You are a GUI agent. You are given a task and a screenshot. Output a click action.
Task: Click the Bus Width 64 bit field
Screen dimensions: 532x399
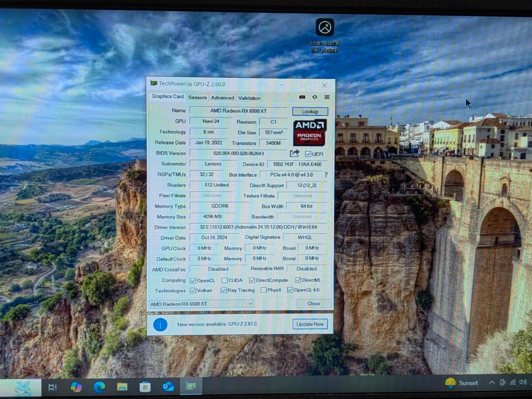coord(307,206)
